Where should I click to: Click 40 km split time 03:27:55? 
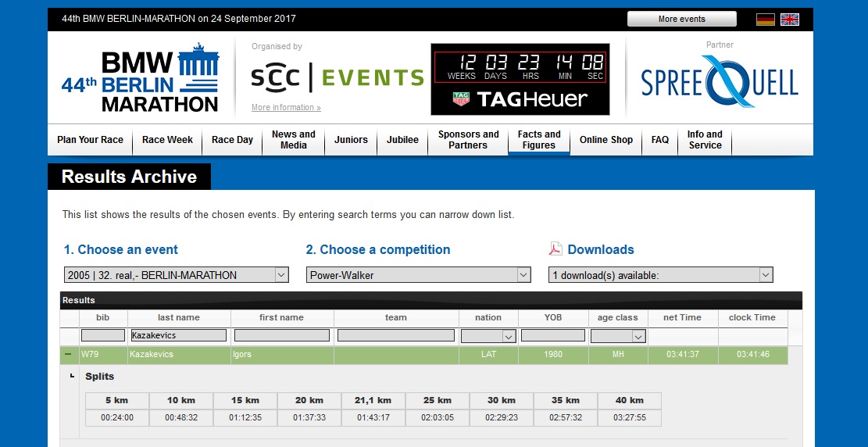(630, 417)
